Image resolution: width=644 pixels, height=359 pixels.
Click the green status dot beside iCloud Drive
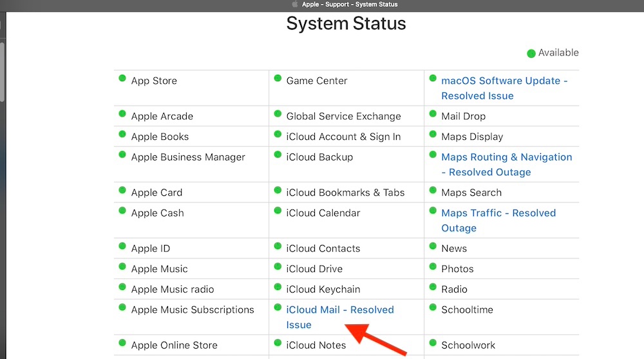tap(278, 266)
